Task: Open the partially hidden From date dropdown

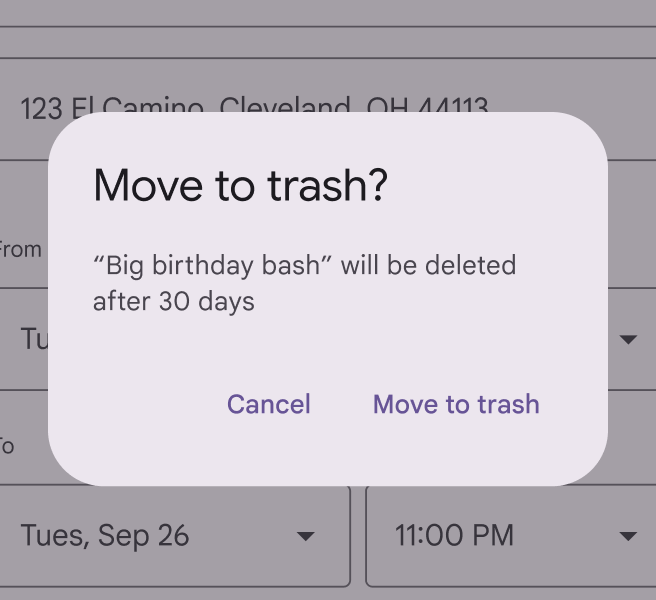Action: (30, 339)
